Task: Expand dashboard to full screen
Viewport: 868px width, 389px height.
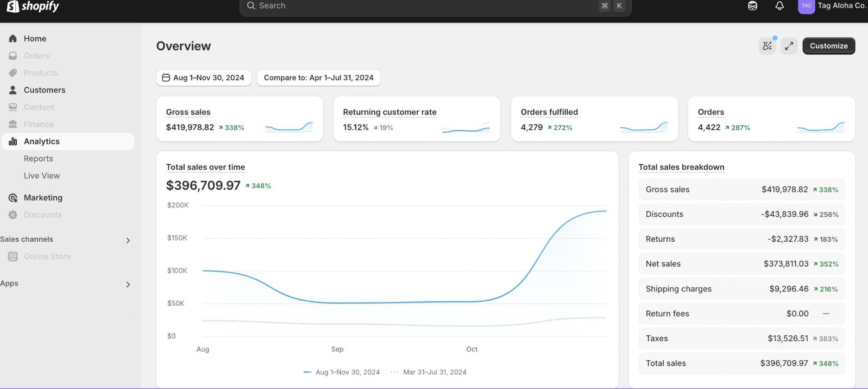Action: (789, 46)
